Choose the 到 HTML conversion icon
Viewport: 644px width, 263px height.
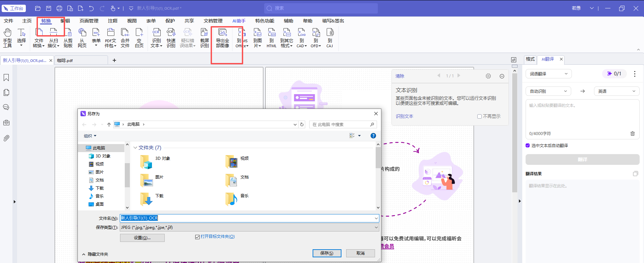(x=271, y=38)
